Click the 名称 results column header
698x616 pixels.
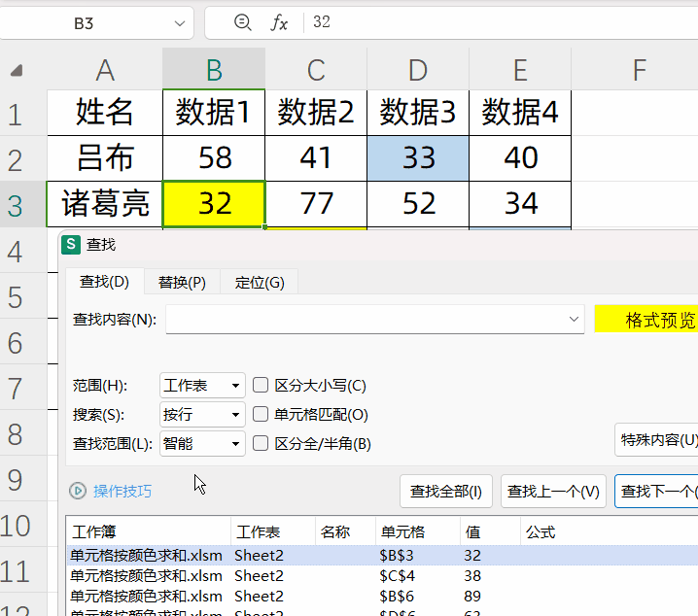[x=345, y=531]
